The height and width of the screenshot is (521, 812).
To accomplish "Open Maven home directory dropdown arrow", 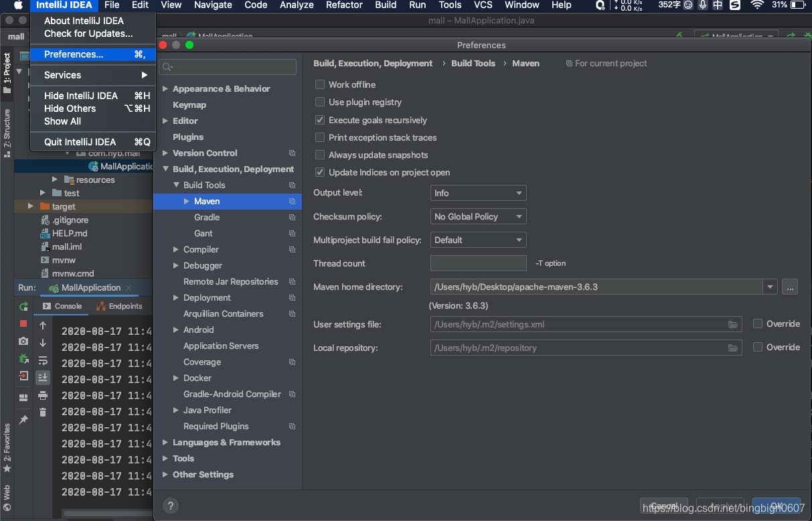I will click(x=770, y=287).
